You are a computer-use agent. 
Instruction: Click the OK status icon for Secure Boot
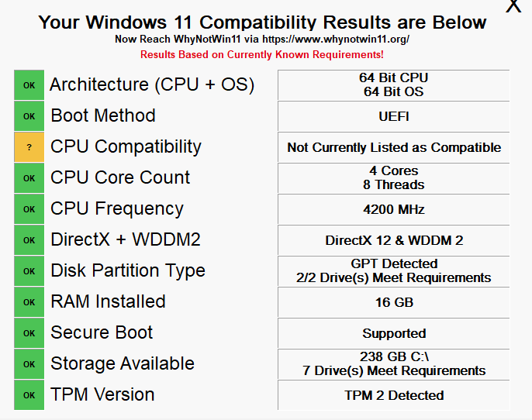pyautogui.click(x=29, y=333)
